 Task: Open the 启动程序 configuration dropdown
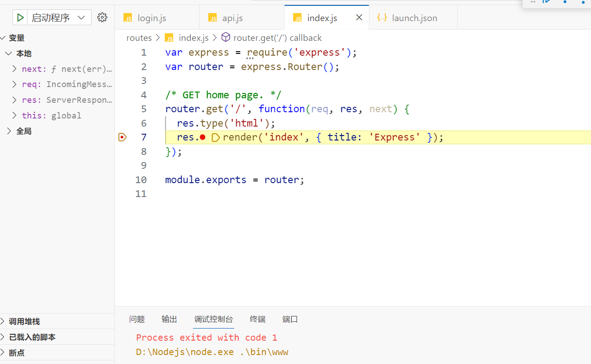pos(58,18)
